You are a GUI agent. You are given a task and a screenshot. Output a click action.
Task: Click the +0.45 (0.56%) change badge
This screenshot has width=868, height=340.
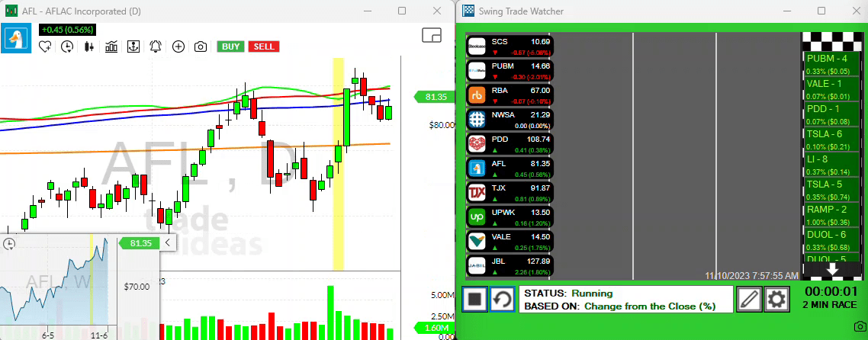(68, 30)
